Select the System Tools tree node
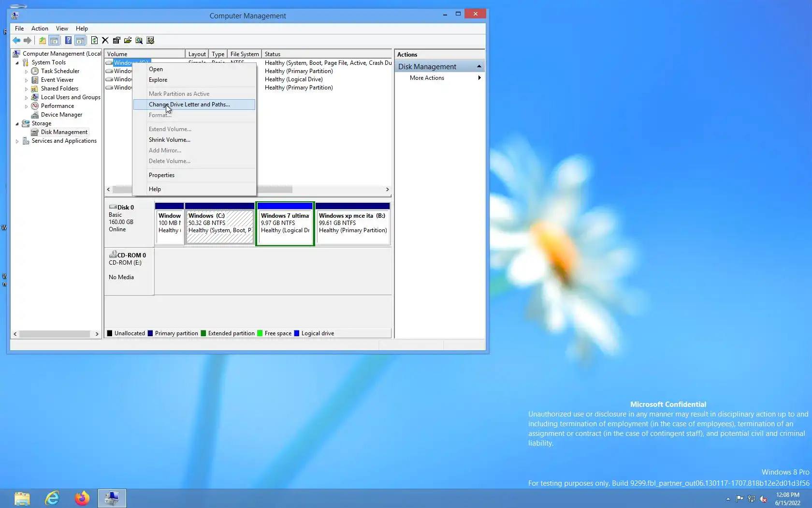812x508 pixels. tap(48, 62)
